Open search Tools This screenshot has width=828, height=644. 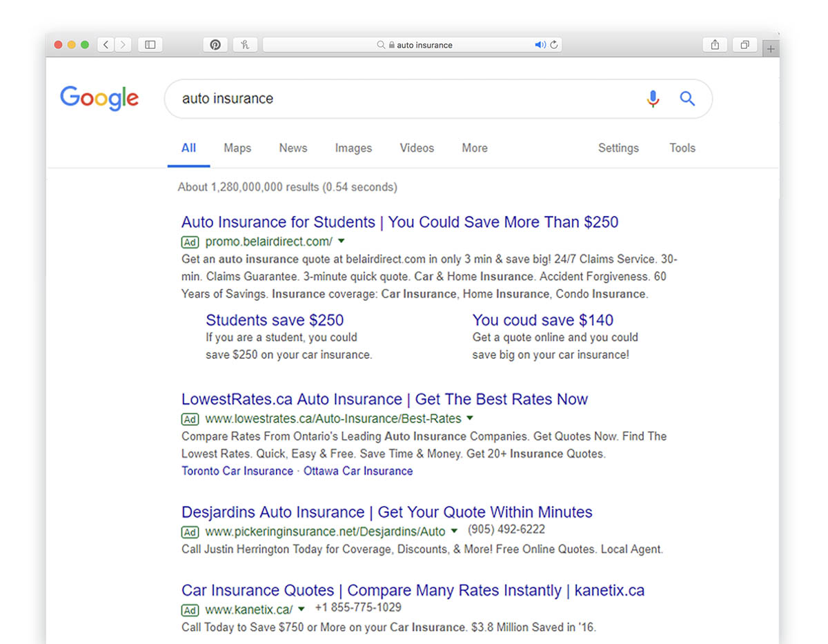coord(682,148)
